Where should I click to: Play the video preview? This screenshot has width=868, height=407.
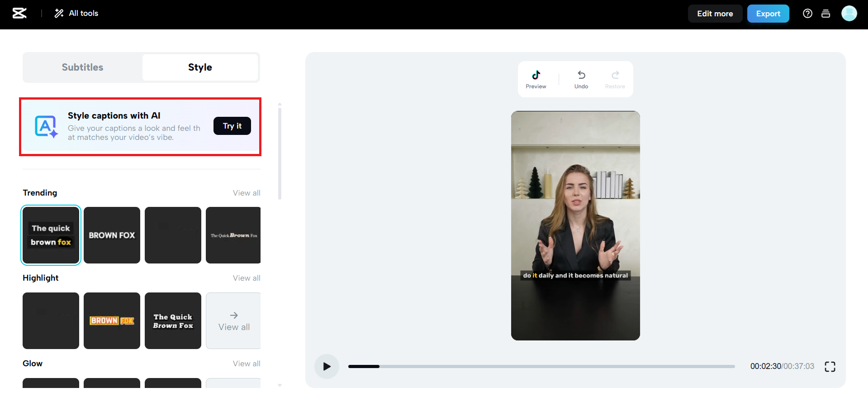[327, 366]
